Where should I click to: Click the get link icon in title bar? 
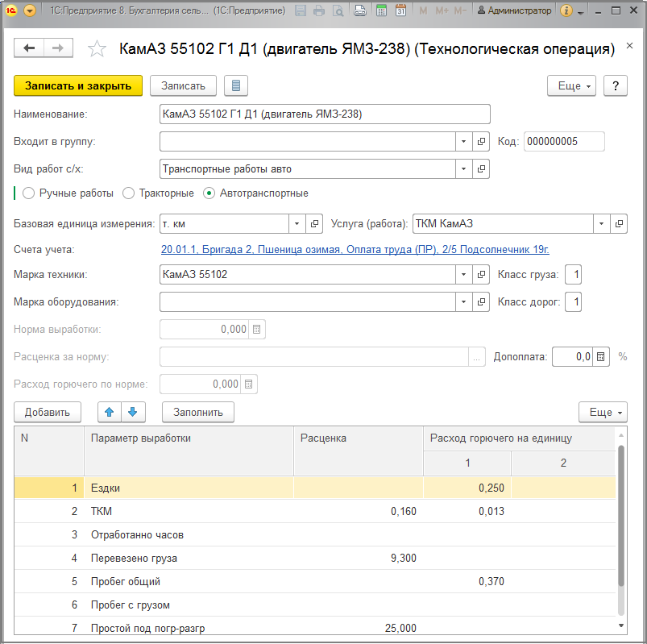point(360,10)
